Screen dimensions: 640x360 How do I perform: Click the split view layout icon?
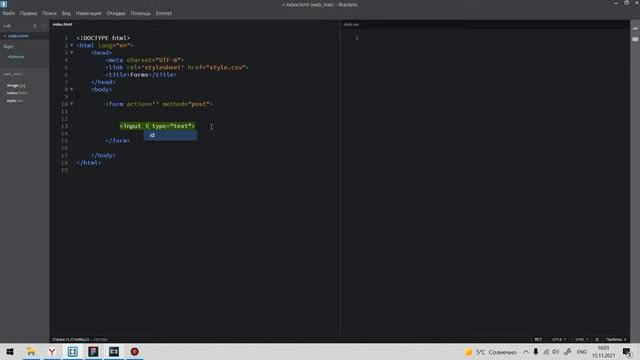44,26
